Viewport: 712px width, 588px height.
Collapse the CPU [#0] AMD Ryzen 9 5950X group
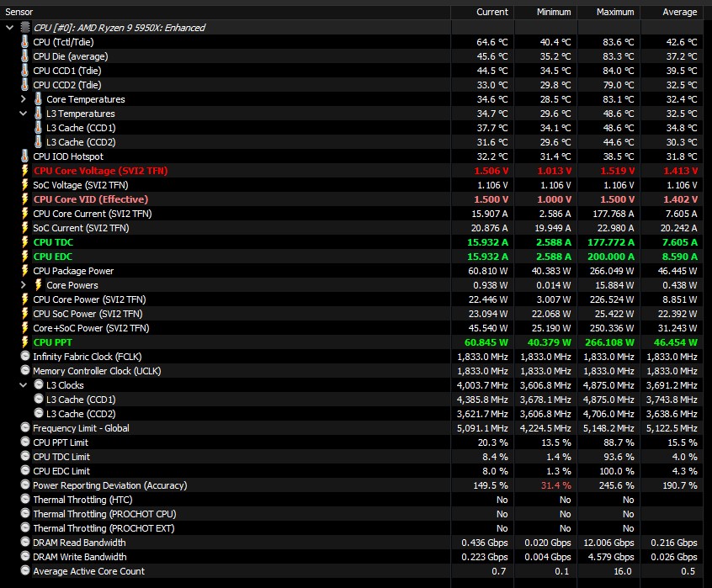pyautogui.click(x=9, y=28)
